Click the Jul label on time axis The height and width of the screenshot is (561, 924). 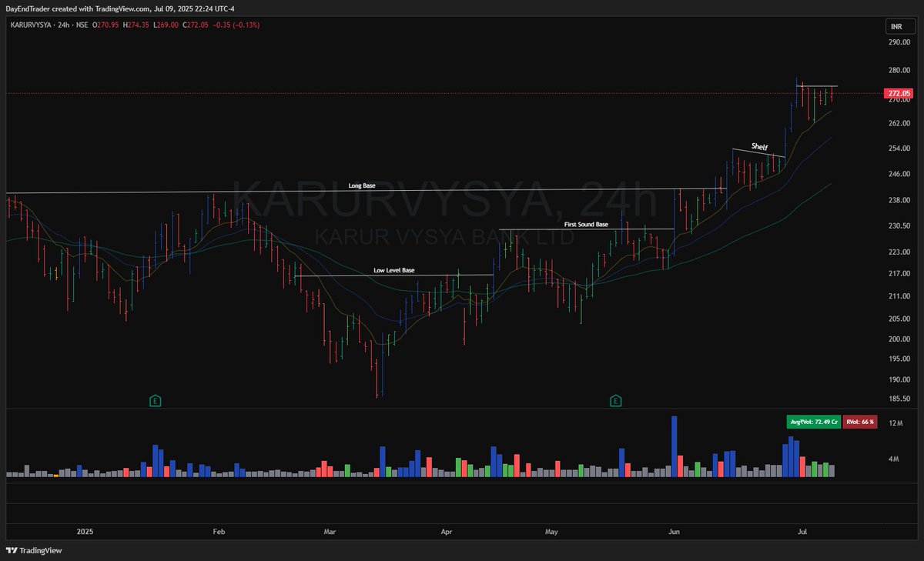pyautogui.click(x=802, y=532)
